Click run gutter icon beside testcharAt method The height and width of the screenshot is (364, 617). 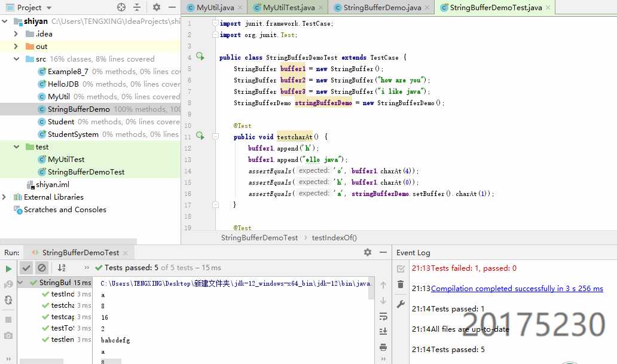(200, 136)
